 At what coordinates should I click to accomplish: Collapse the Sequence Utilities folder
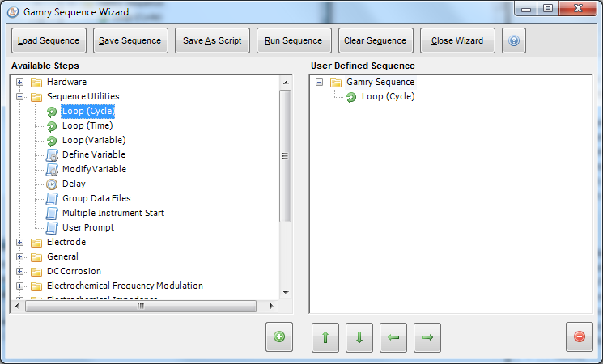pyautogui.click(x=20, y=97)
